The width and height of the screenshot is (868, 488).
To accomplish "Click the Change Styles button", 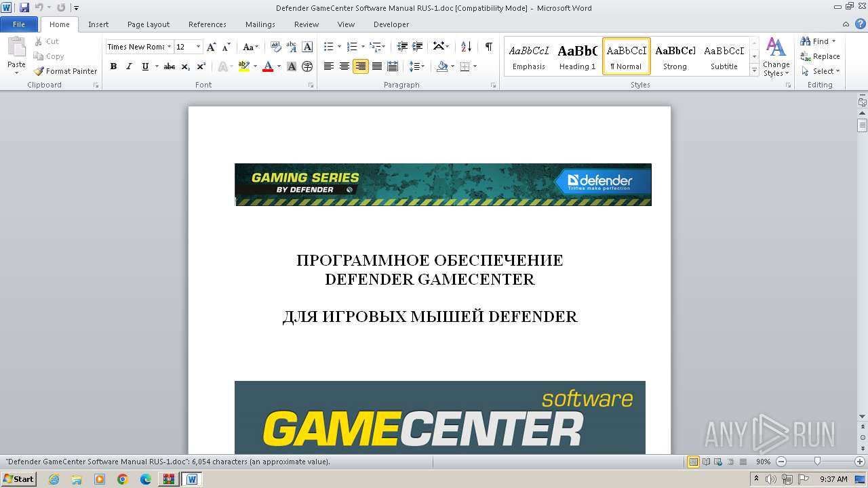I will 776,57.
